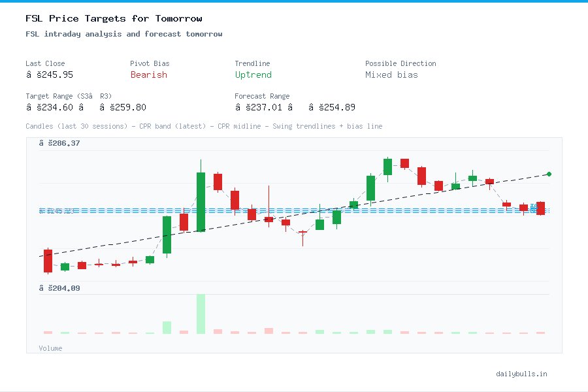588x392 pixels.
Task: Click the chart top price label 286.37
Action: pos(59,143)
